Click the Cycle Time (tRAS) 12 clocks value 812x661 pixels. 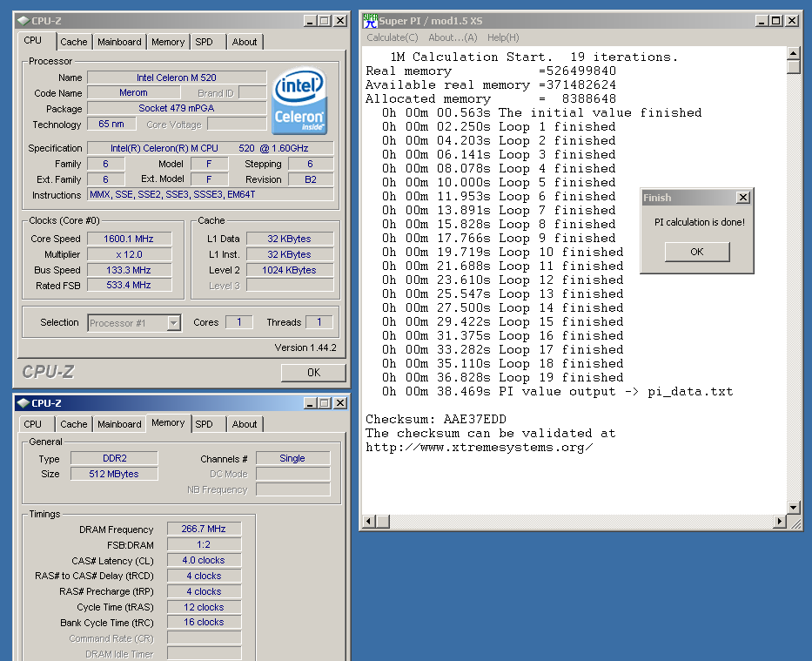click(x=204, y=607)
